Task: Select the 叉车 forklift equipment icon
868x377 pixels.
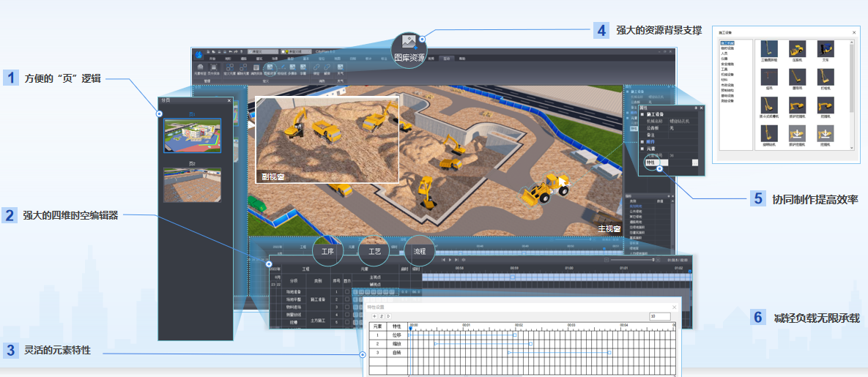Action: 825,49
